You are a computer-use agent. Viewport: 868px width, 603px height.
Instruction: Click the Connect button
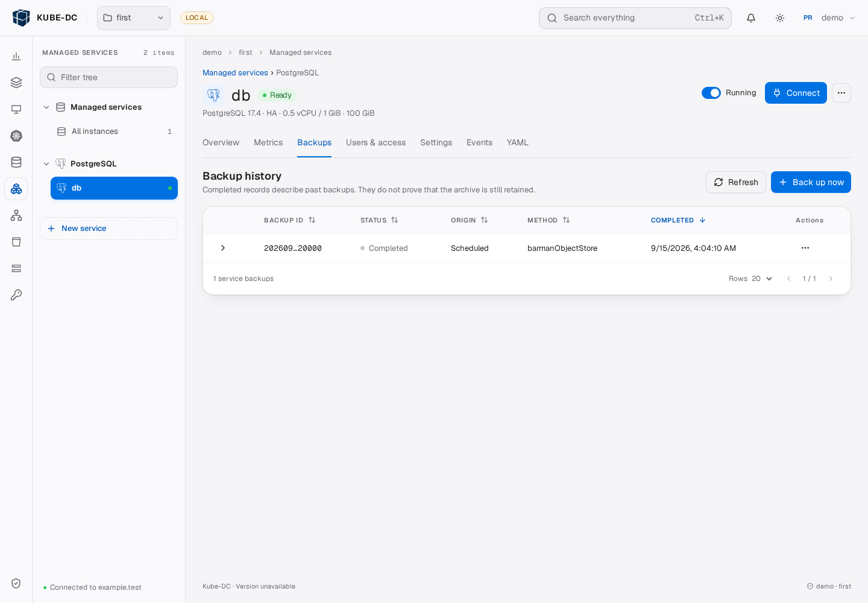pos(796,93)
